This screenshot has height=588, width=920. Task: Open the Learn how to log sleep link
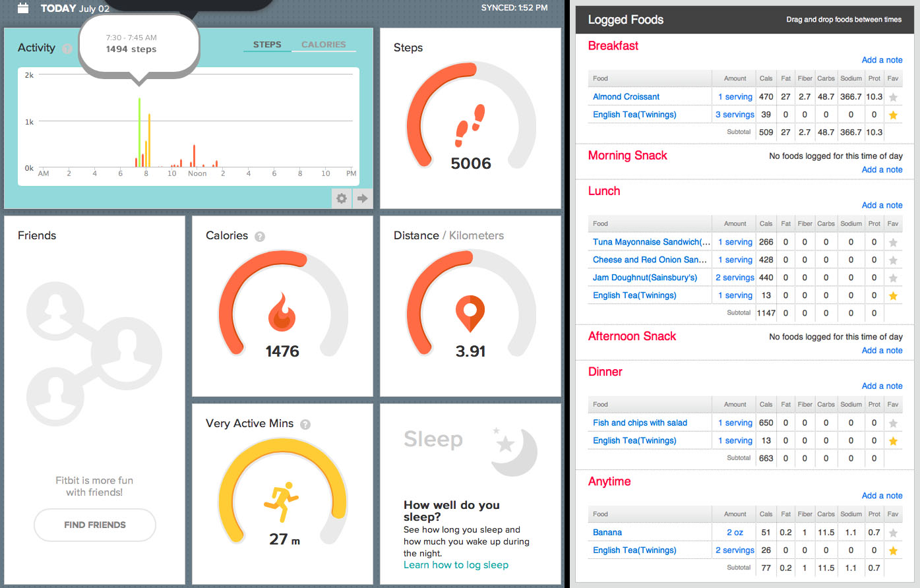click(x=456, y=565)
